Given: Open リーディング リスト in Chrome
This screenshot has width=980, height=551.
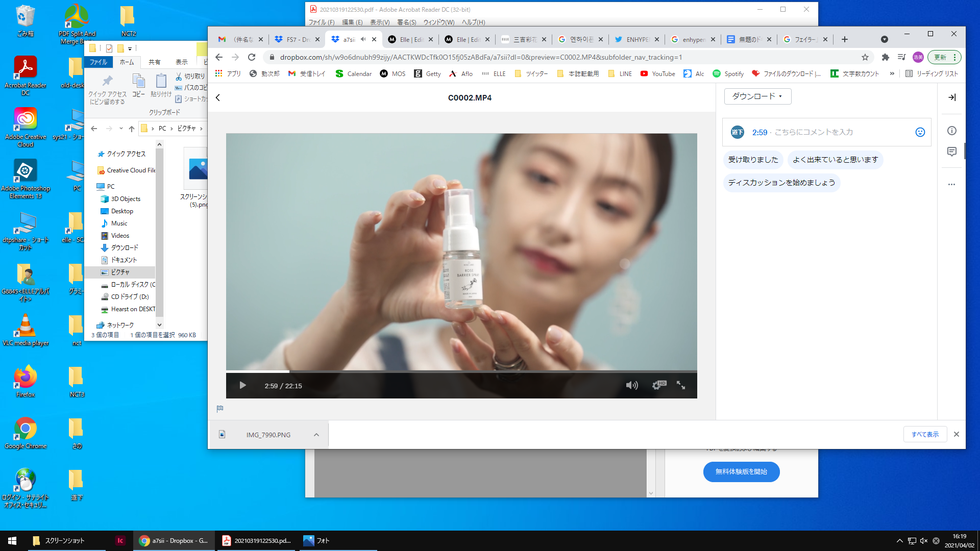Looking at the screenshot, I should [932, 74].
